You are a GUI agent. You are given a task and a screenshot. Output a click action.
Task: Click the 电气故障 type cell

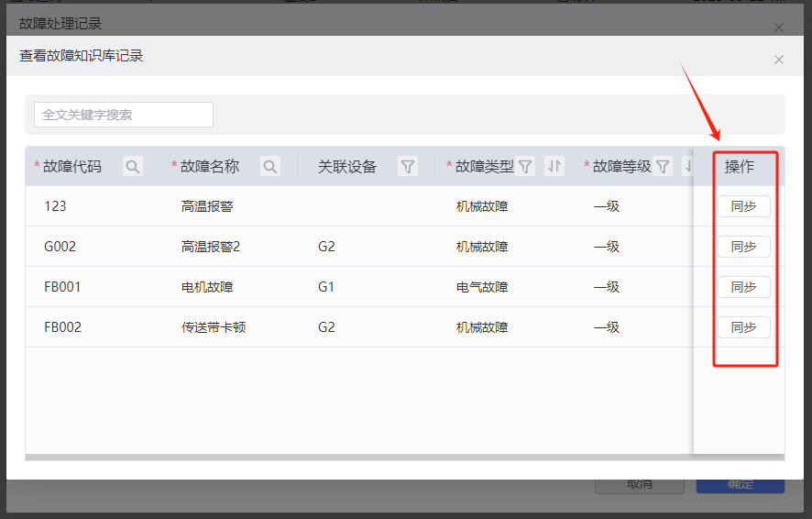coord(482,287)
